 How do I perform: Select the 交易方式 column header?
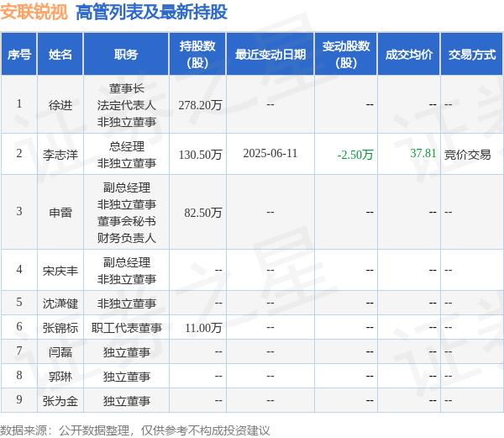[x=472, y=55]
